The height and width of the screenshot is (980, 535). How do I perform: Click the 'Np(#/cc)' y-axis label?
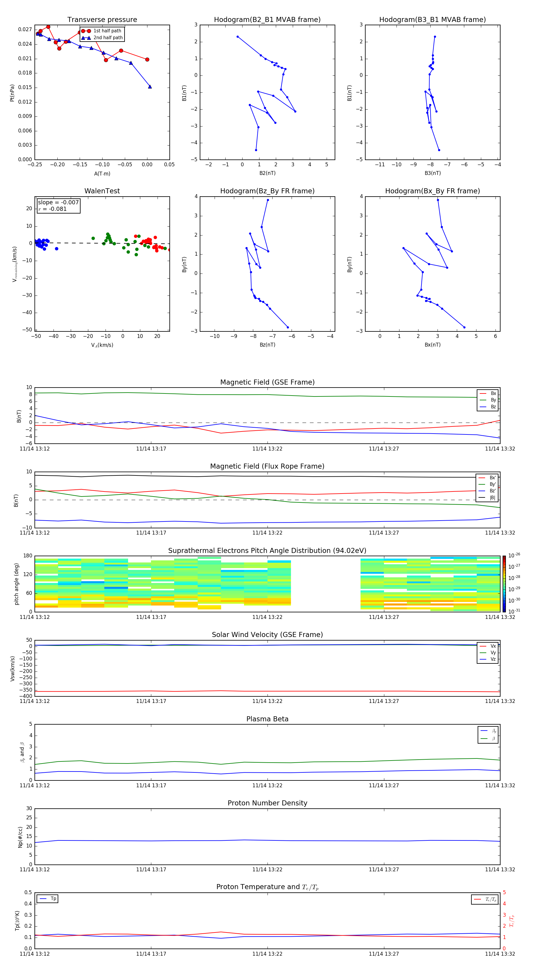pos(20,837)
